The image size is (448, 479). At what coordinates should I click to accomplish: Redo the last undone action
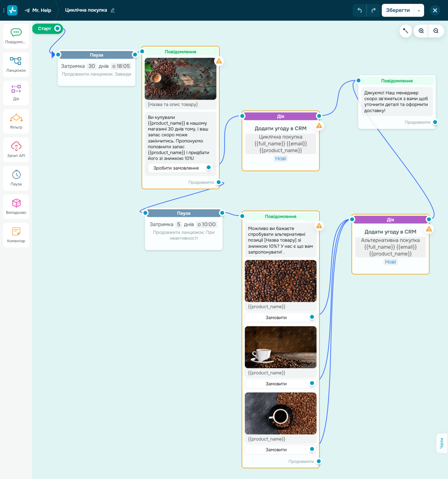(x=373, y=10)
